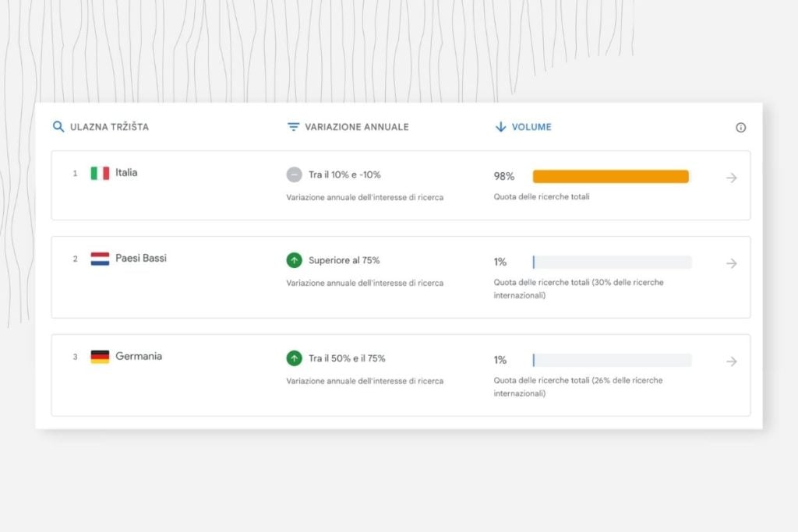Click the green up-arrow icon for Paesi Bassi
Viewport: 798px width, 532px height.
point(294,260)
